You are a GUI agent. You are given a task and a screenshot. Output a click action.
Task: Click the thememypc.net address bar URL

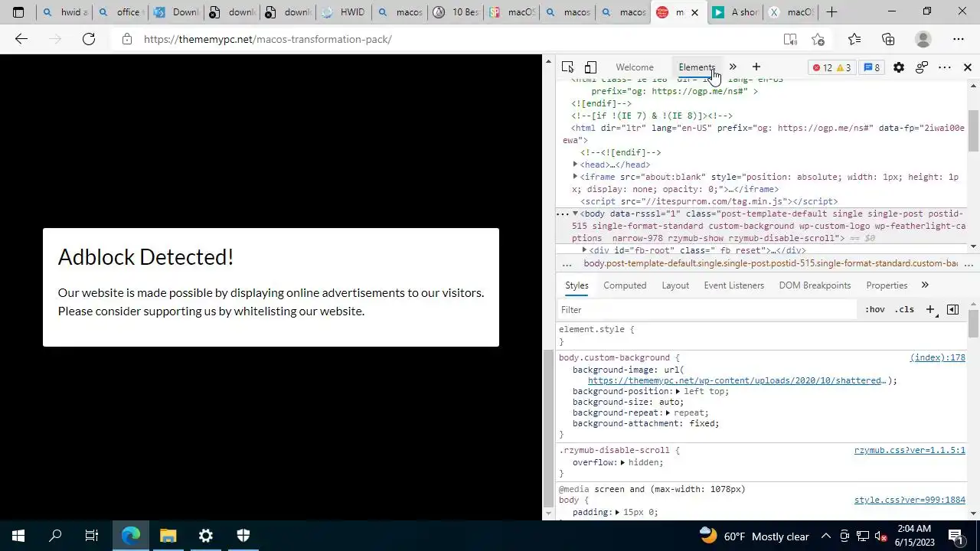(x=268, y=39)
